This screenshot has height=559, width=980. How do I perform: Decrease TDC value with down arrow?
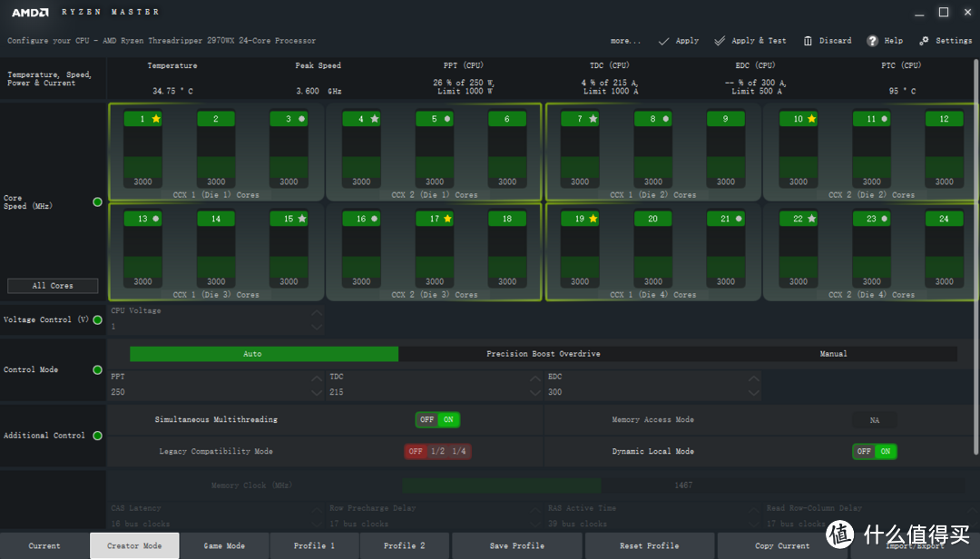(x=535, y=393)
